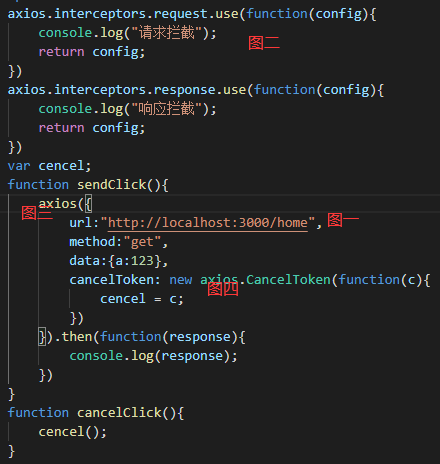
Task: Click the cancelToken property key
Action: tap(111, 280)
